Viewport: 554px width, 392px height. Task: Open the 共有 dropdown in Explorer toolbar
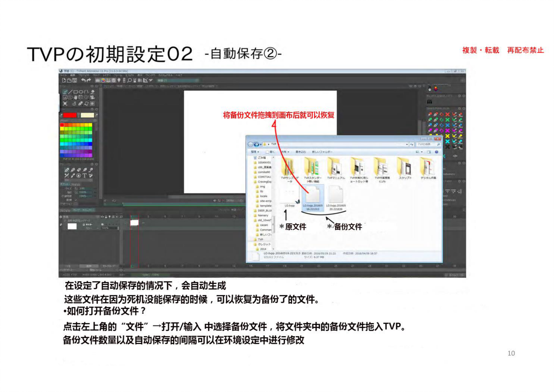click(x=285, y=152)
